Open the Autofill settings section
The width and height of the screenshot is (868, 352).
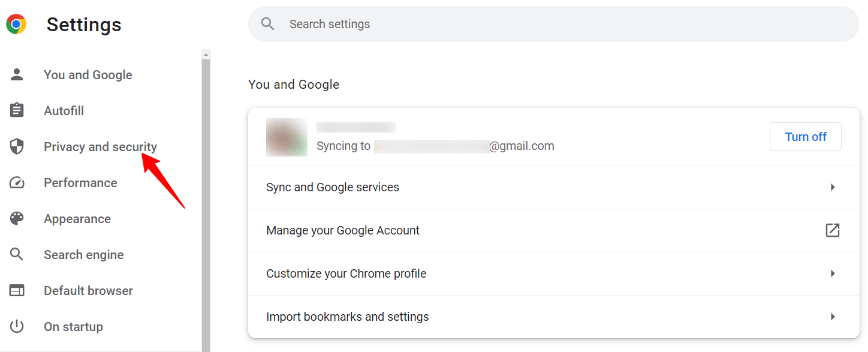pyautogui.click(x=64, y=111)
